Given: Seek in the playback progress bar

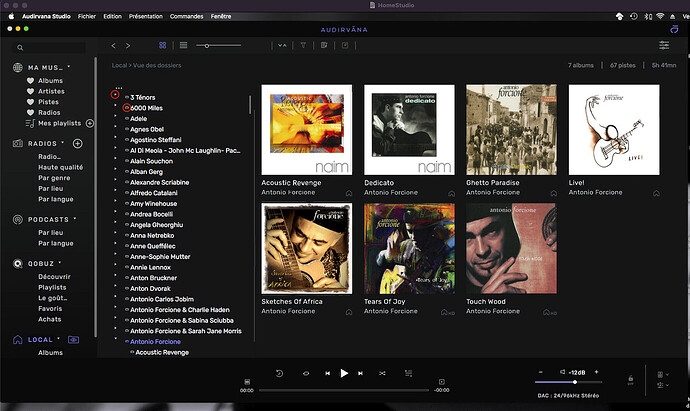Looking at the screenshot, I should pyautogui.click(x=344, y=390).
